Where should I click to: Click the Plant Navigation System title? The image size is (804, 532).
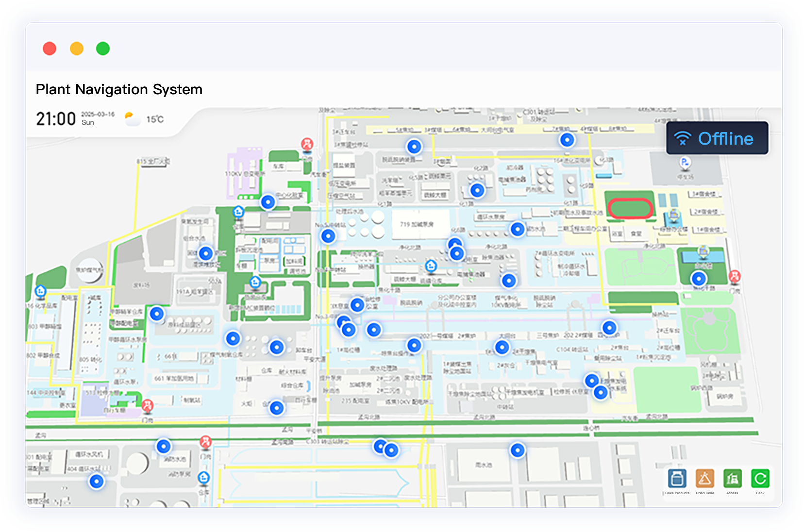[x=119, y=89]
